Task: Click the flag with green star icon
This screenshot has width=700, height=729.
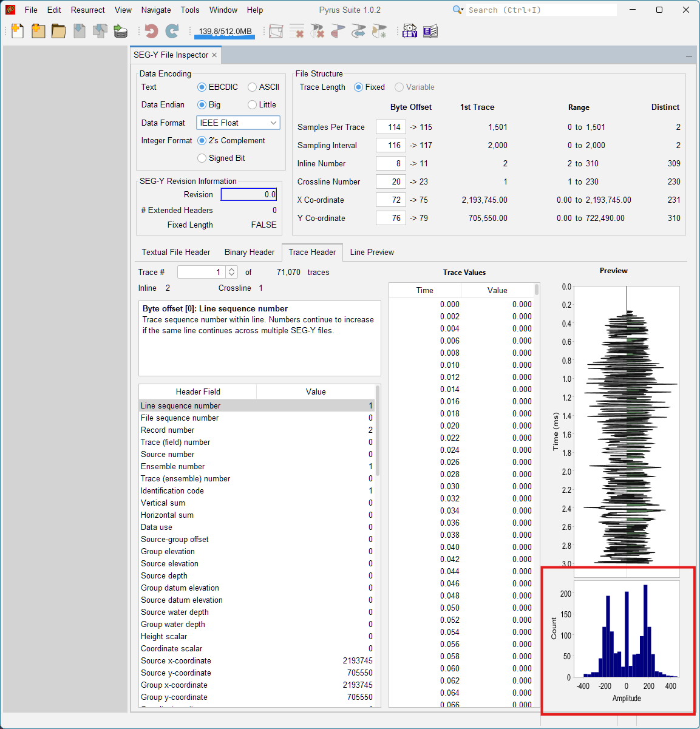Action: 379,31
